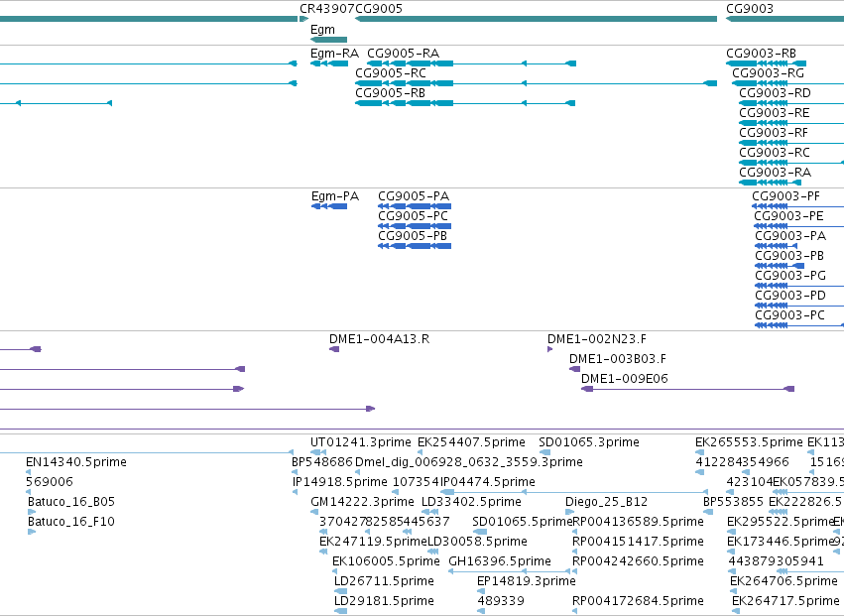Select the LD33402.5prime EST label
This screenshot has width=844, height=616.
click(471, 502)
